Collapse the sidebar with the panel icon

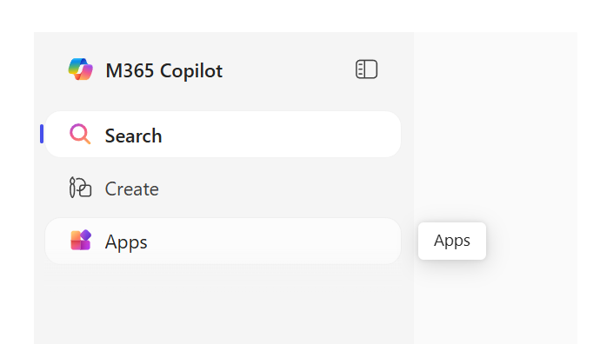click(366, 69)
